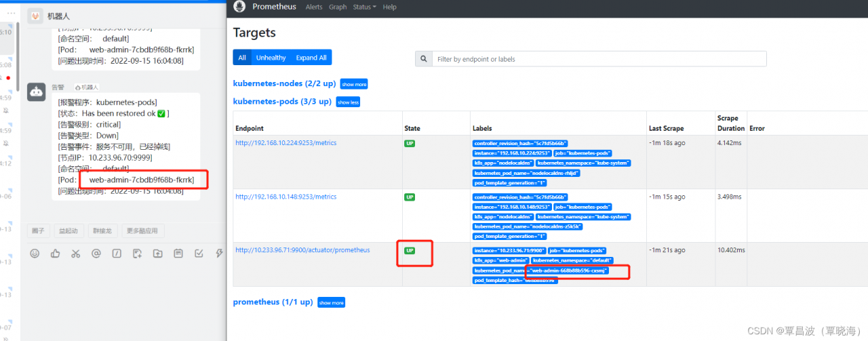Click the @ mention icon
868x341 pixels.
click(x=96, y=254)
